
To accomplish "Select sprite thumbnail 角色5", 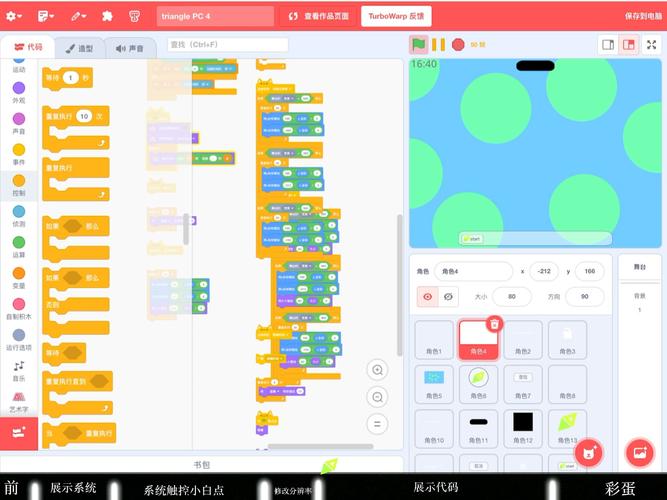I will point(434,384).
